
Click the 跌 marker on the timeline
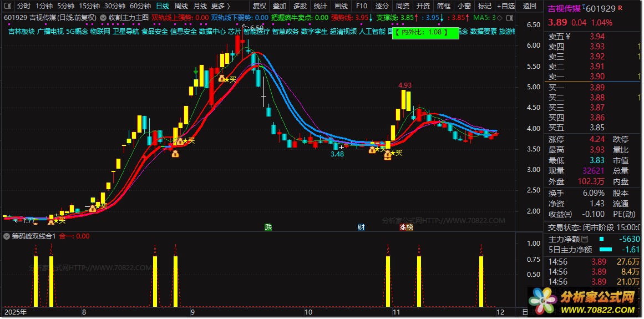point(268,227)
